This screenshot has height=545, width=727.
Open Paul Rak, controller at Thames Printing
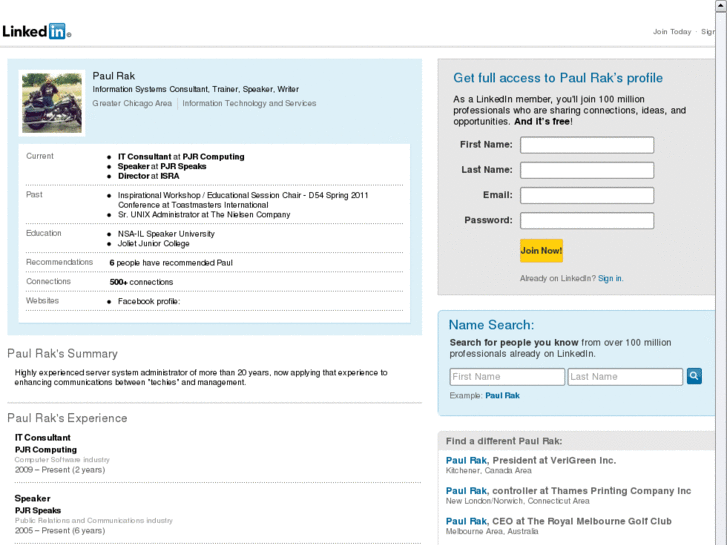pos(568,491)
